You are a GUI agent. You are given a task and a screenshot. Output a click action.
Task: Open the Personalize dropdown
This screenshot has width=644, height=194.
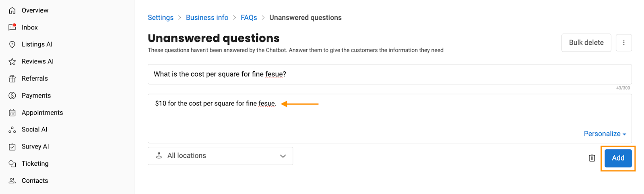click(x=605, y=134)
